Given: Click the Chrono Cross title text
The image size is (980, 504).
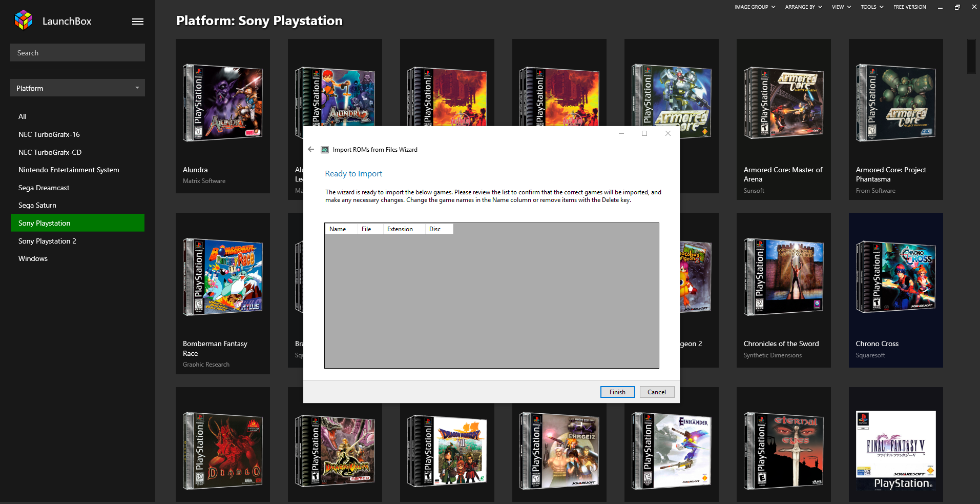Looking at the screenshot, I should pyautogui.click(x=877, y=344).
